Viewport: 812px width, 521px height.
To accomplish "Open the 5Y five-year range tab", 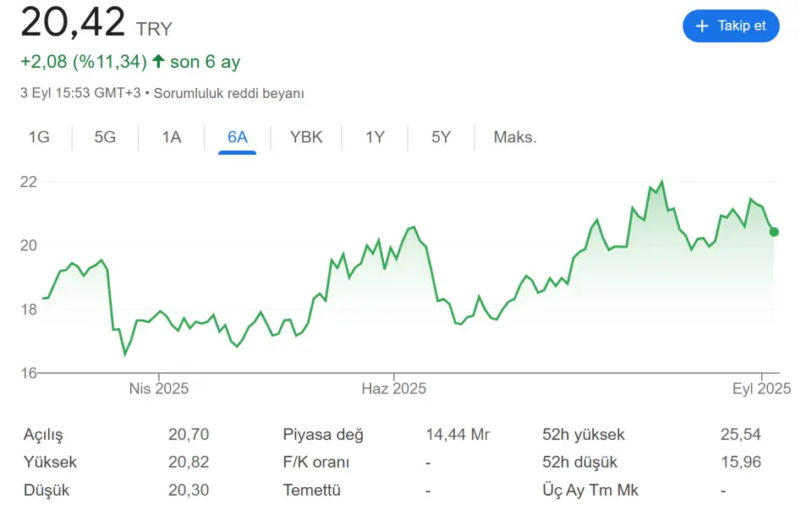I will [x=442, y=137].
